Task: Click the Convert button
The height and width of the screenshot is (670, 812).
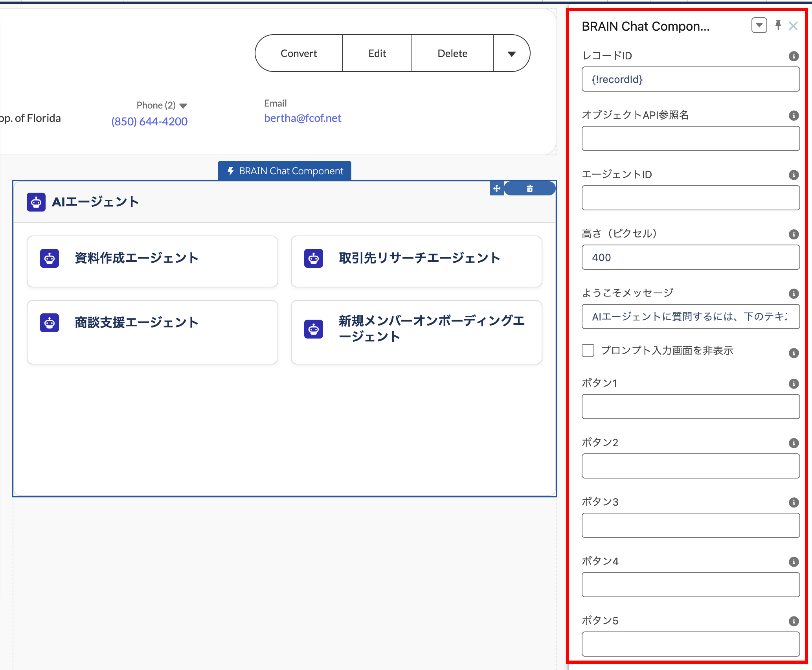Action: [299, 53]
